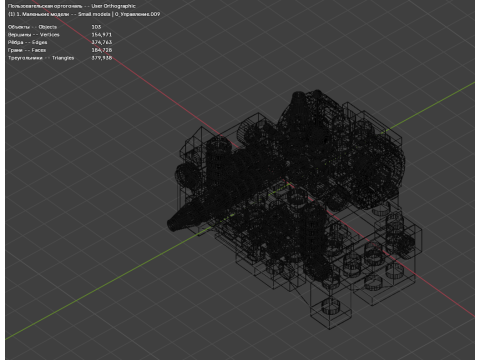This screenshot has width=480, height=360.
Task: Click the "Triangles" statistics label
Action: coord(63,58)
